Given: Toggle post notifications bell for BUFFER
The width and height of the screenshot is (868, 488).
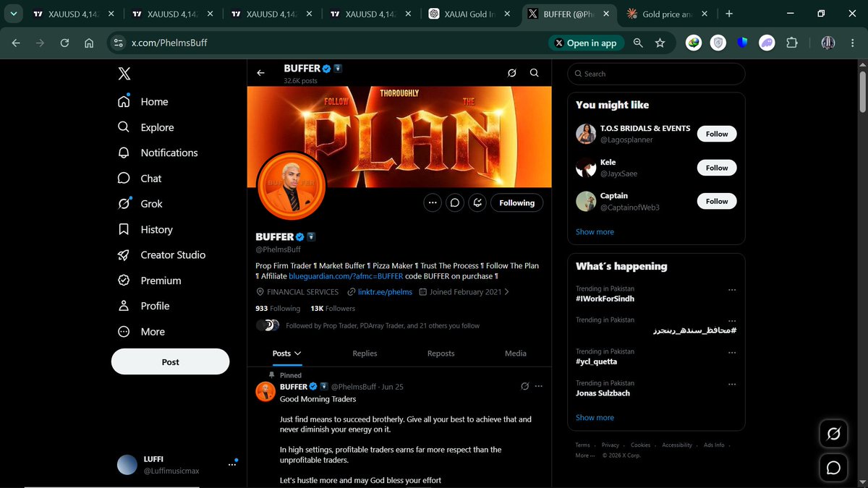Looking at the screenshot, I should coord(477,202).
